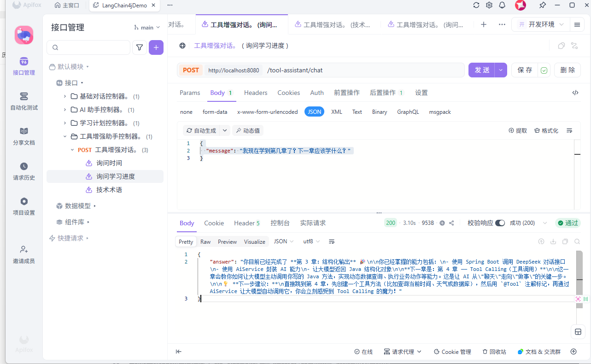Image resolution: width=591 pixels, height=364 pixels.
Task: Open 项目设置 in the sidebar
Action: (x=24, y=206)
